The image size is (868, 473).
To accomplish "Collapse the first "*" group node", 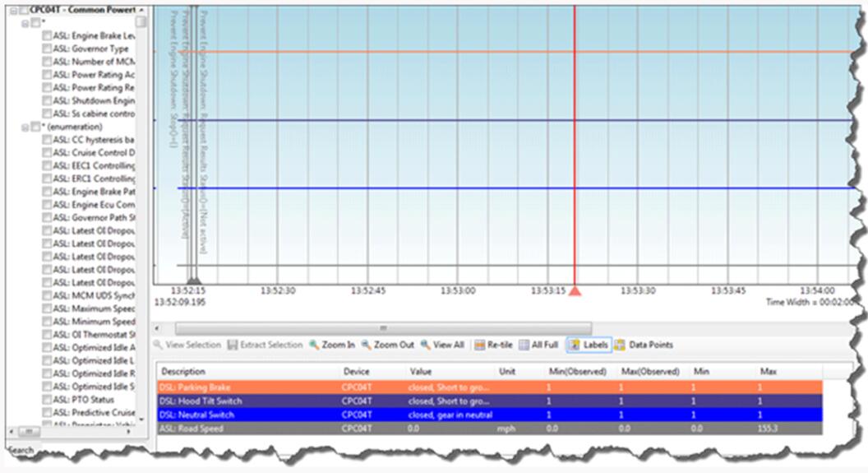I will tap(24, 23).
